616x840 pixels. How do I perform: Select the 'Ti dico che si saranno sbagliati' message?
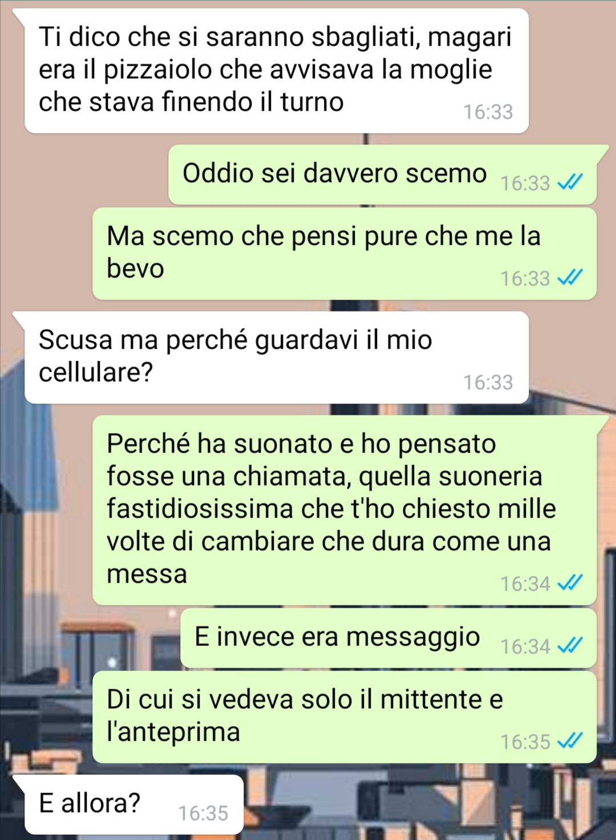coord(277,71)
